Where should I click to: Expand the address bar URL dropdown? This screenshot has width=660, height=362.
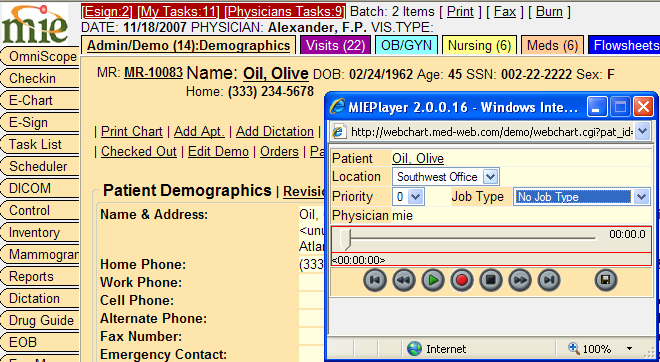point(642,132)
